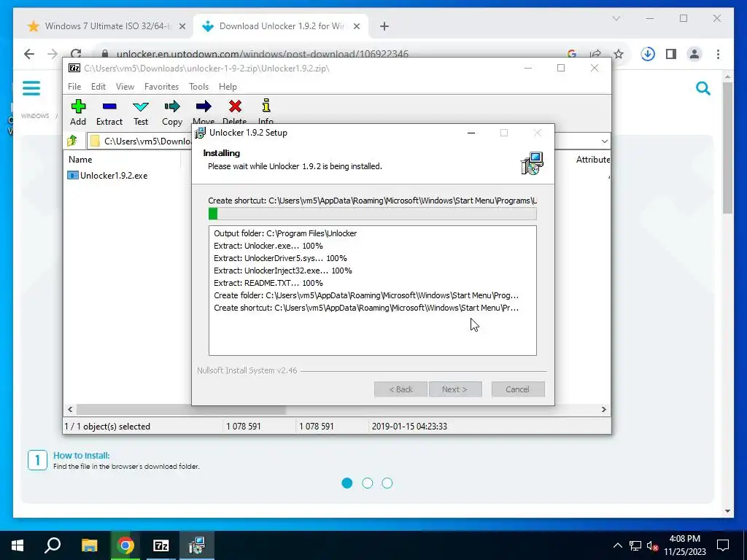Screen dimensions: 747x560
Task: Open the uptodown hamburger menu
Action: click(x=31, y=88)
